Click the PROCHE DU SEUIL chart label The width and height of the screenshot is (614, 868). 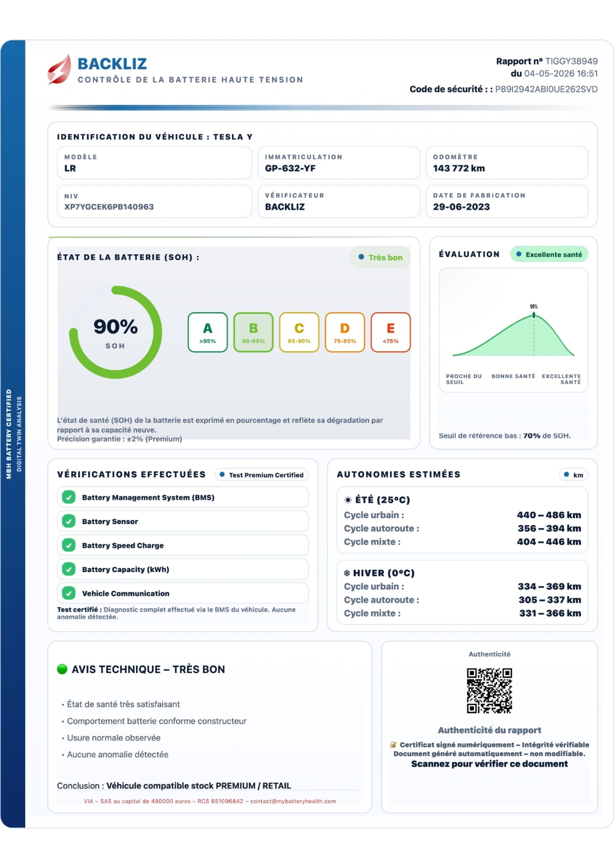coord(464,379)
